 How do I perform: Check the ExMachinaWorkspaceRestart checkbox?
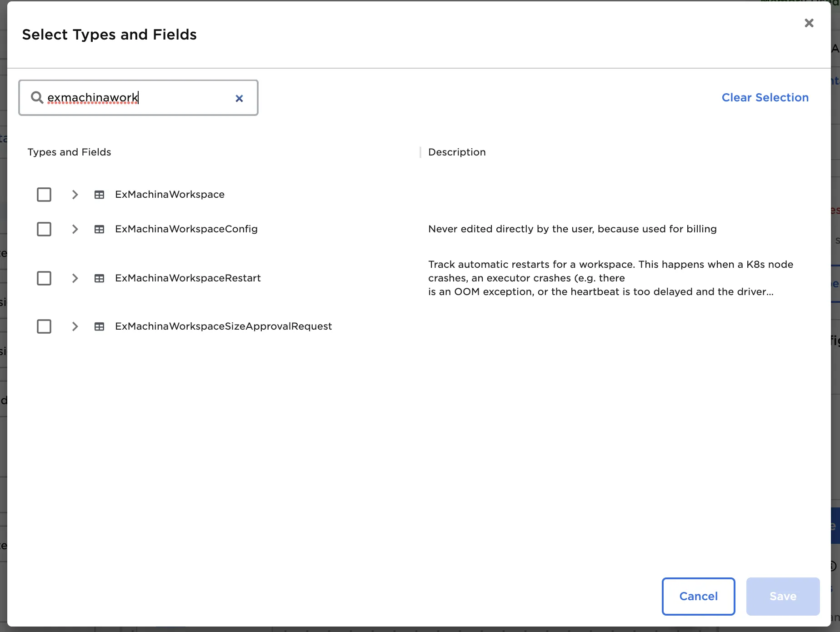click(44, 278)
